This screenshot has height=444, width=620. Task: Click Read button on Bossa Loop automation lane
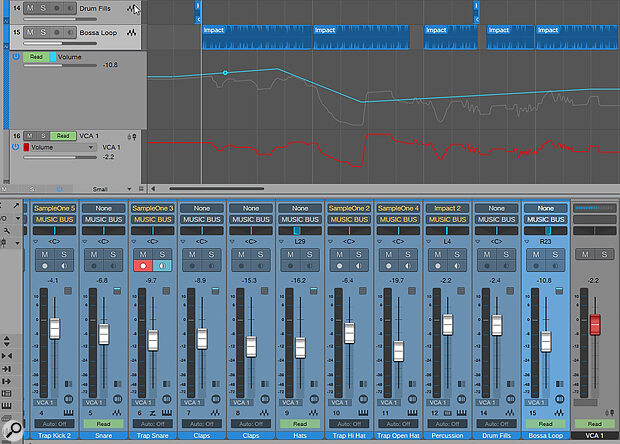pyautogui.click(x=36, y=57)
